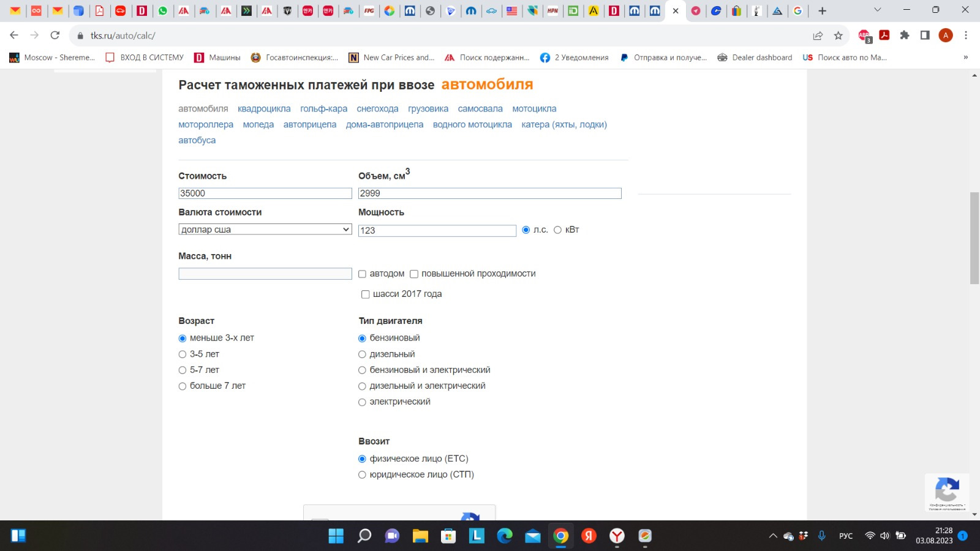Click the 'Объем' engine volume field
This screenshot has height=551, width=980.
click(x=490, y=193)
